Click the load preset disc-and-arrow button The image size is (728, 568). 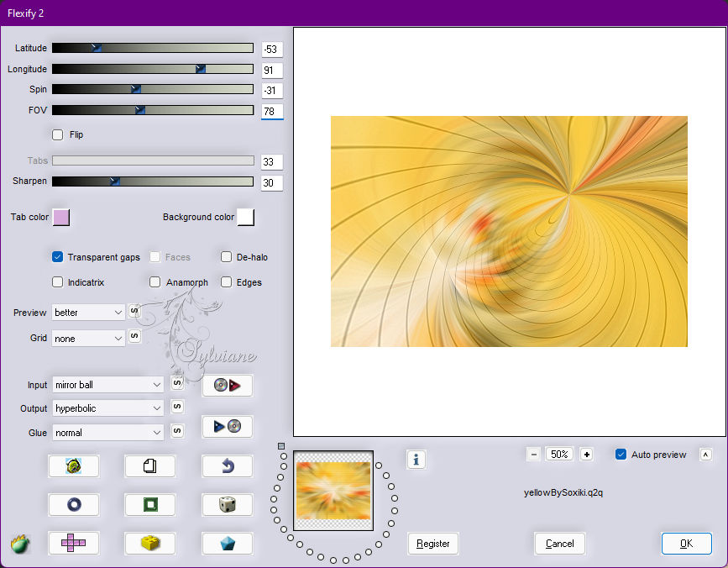pos(227,386)
